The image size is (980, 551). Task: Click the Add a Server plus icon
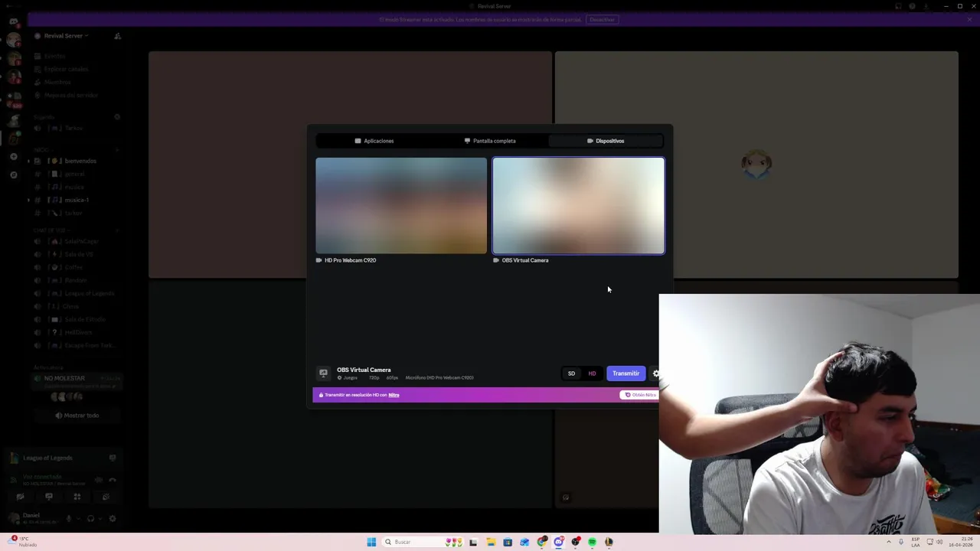pos(14,156)
